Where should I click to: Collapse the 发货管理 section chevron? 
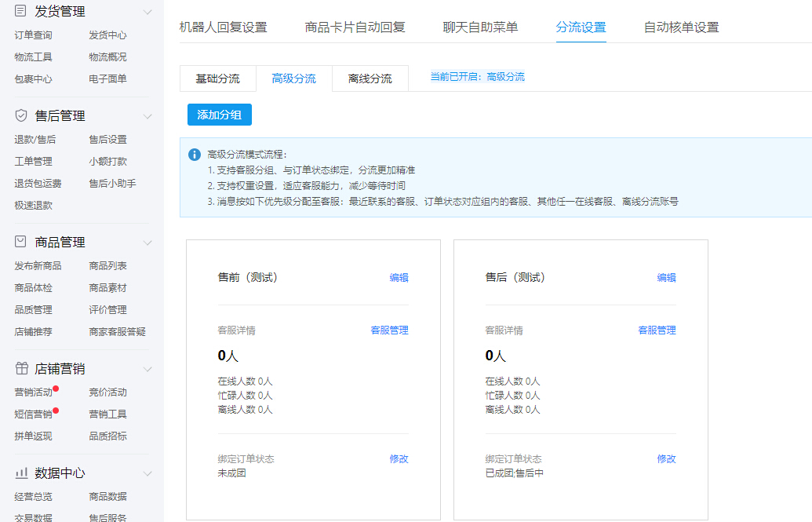[147, 12]
